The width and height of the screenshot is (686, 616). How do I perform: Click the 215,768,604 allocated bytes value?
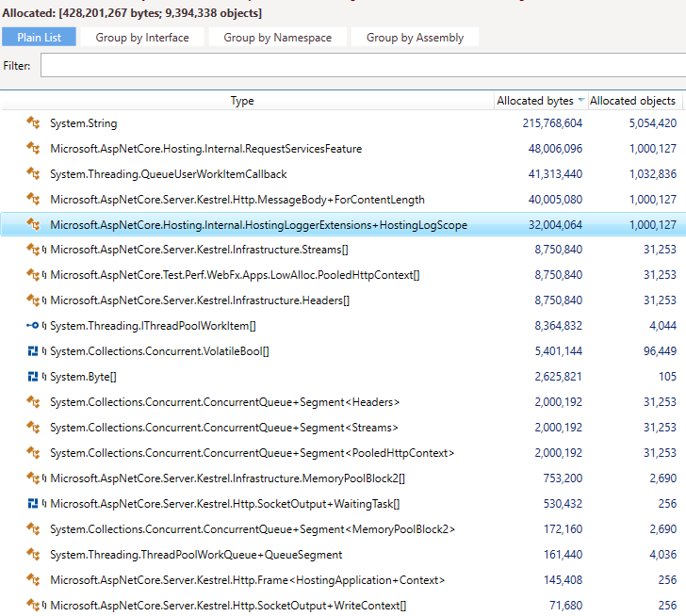[552, 122]
